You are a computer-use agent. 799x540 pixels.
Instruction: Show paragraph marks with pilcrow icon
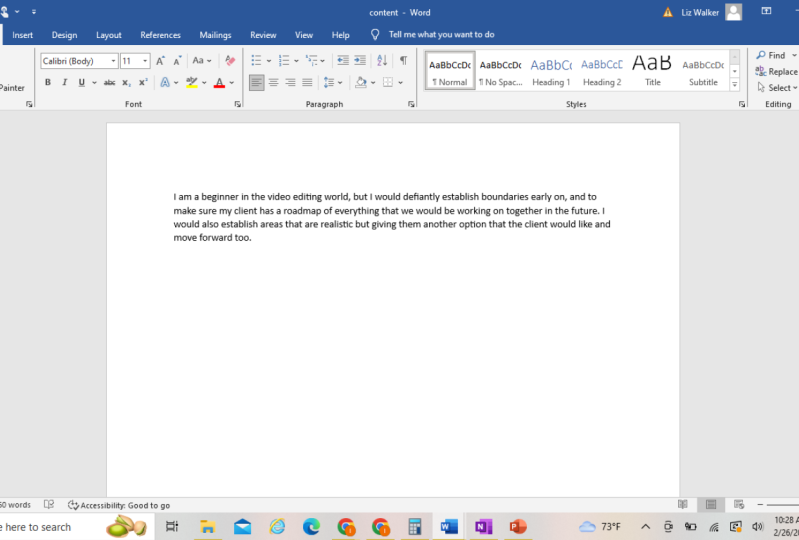[x=403, y=61]
